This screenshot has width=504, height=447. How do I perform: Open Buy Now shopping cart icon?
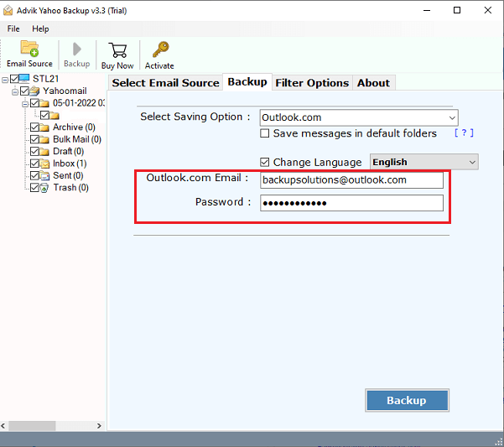pyautogui.click(x=117, y=49)
